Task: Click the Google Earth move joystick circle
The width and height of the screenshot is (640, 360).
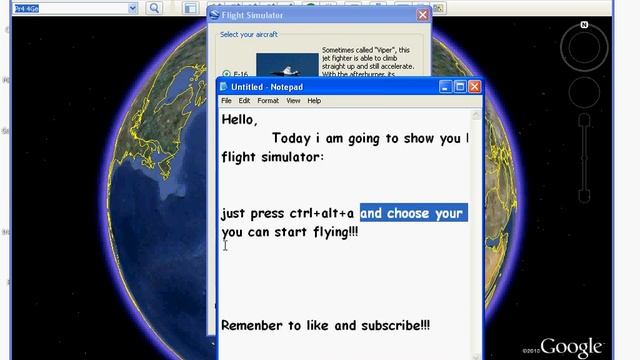Action: (x=584, y=92)
